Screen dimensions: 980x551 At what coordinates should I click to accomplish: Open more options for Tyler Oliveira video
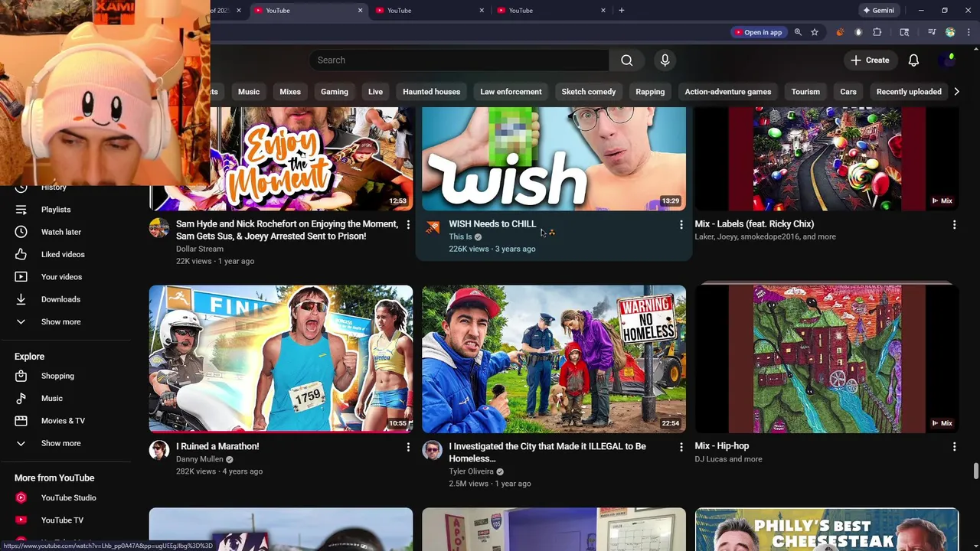[x=681, y=447]
